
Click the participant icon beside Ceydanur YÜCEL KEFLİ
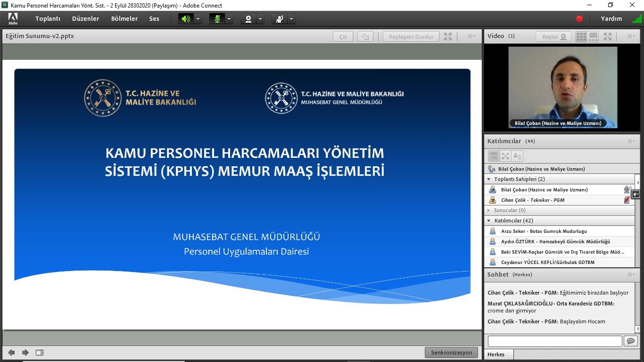pos(493,263)
